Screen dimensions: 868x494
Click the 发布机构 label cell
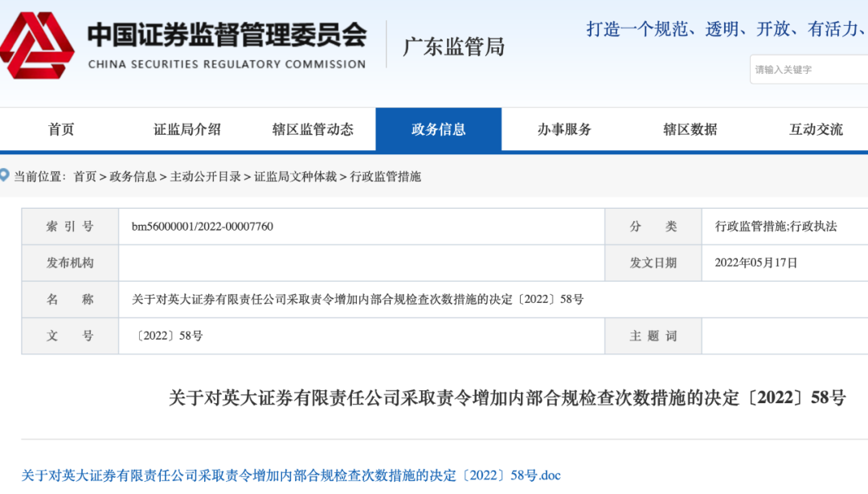(70, 263)
